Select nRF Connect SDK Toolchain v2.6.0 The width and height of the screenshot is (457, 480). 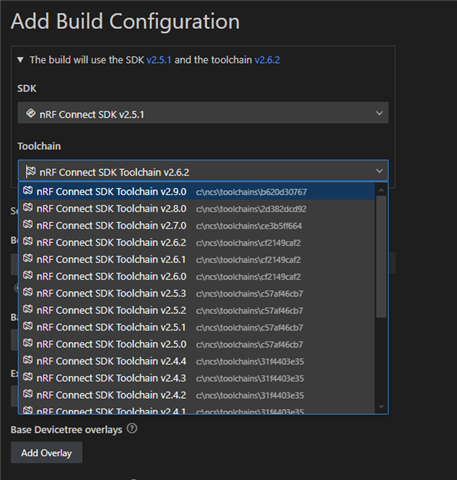click(197, 277)
